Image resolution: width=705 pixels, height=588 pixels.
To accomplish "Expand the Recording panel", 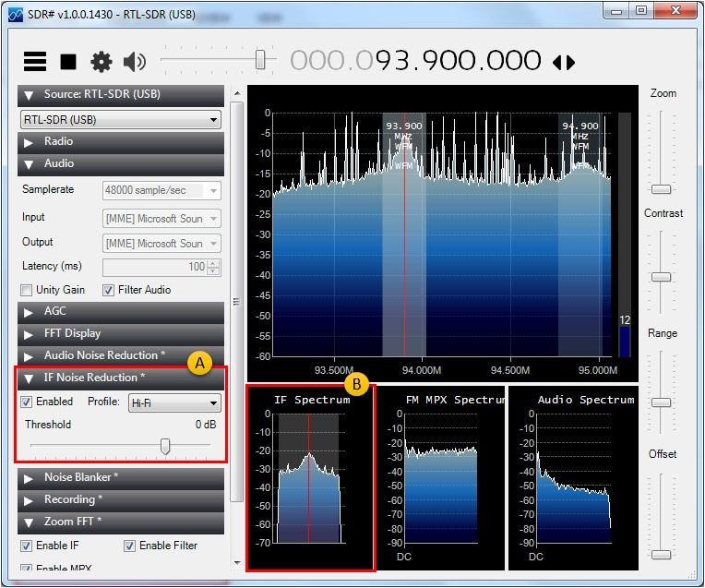I will click(x=121, y=500).
